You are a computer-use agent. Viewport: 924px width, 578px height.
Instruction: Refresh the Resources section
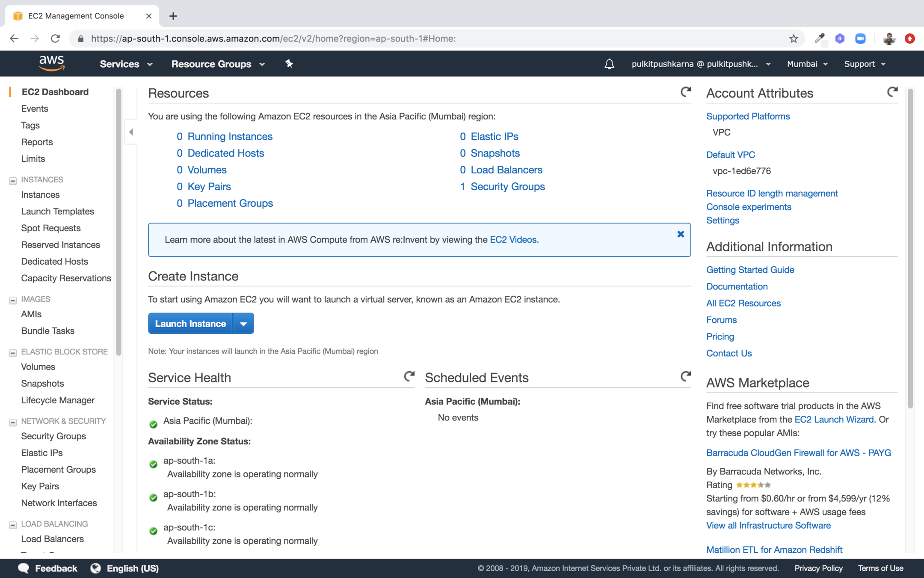685,92
